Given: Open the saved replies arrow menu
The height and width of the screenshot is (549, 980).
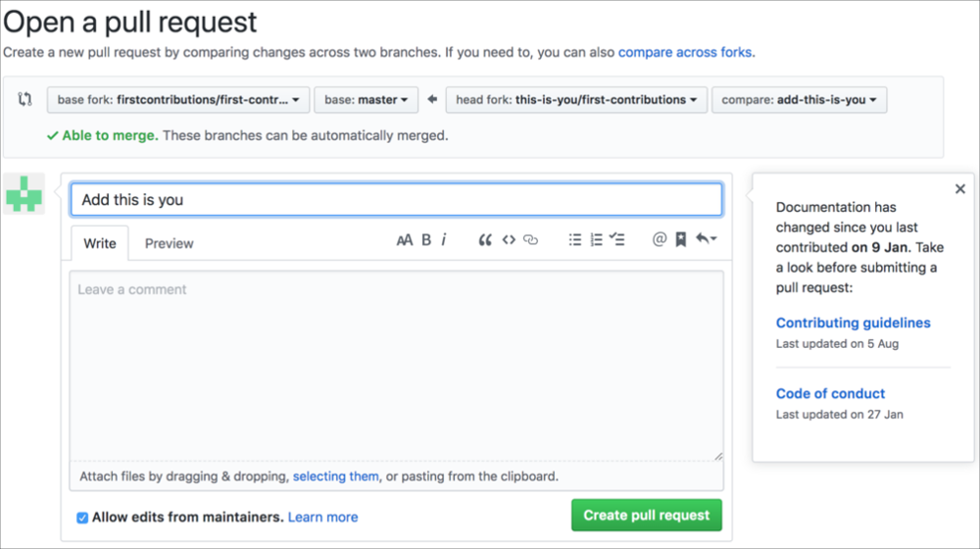Looking at the screenshot, I should 707,239.
